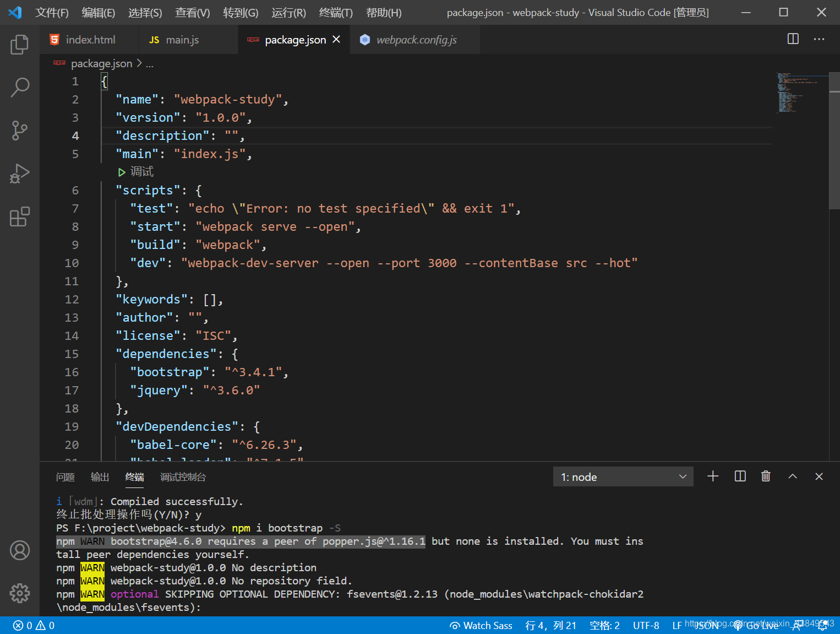Click the "bootstrap" dependency key
Viewport: 840px width, 634px height.
[170, 372]
